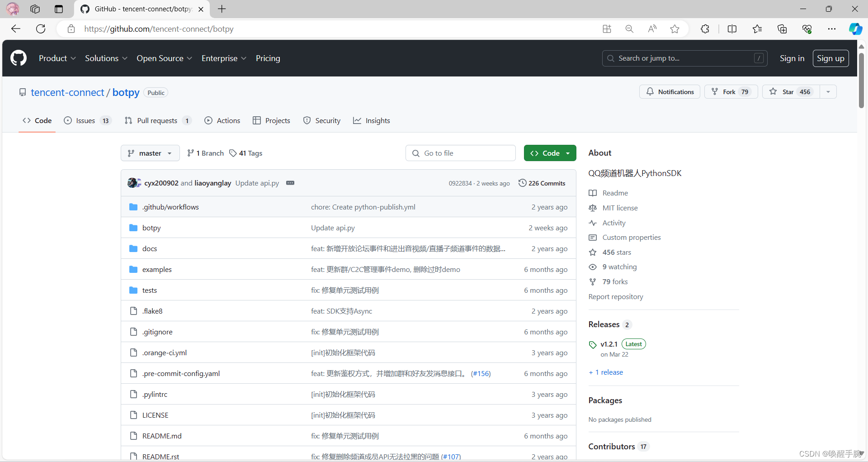
Task: Expand the Open Source menu
Action: pos(164,58)
